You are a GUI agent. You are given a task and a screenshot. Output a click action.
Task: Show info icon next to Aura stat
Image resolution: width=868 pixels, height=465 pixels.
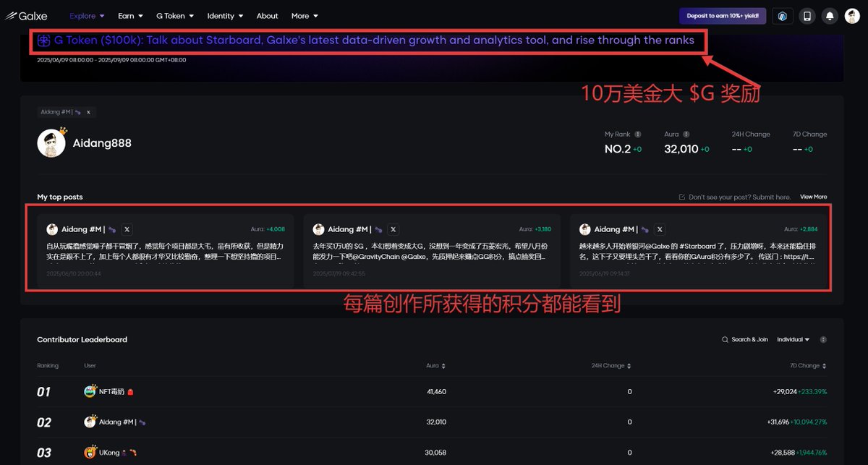[x=686, y=135]
